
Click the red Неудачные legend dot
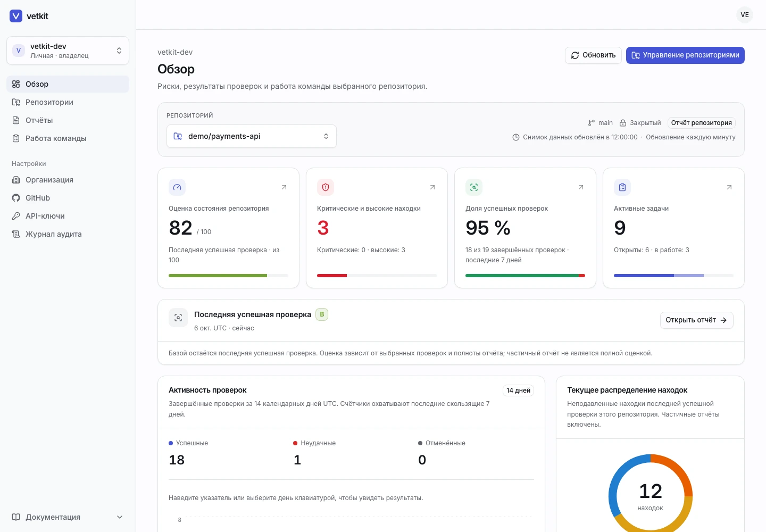click(x=295, y=443)
